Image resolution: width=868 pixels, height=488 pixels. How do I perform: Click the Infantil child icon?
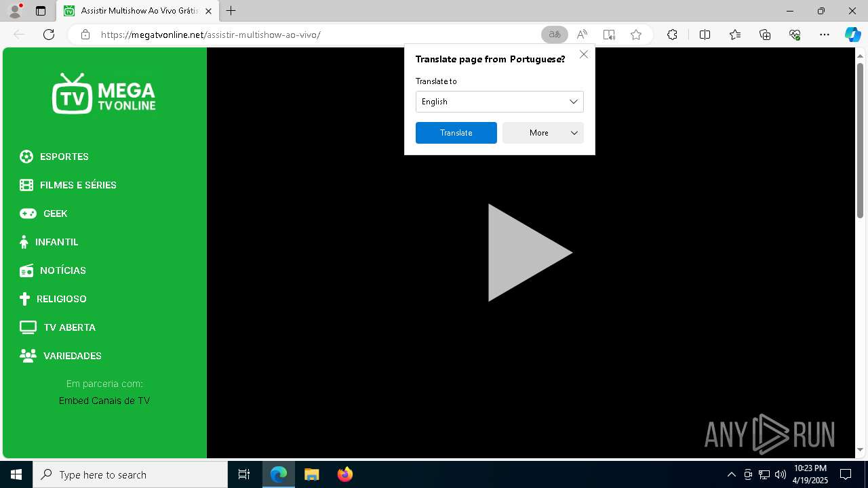24,242
